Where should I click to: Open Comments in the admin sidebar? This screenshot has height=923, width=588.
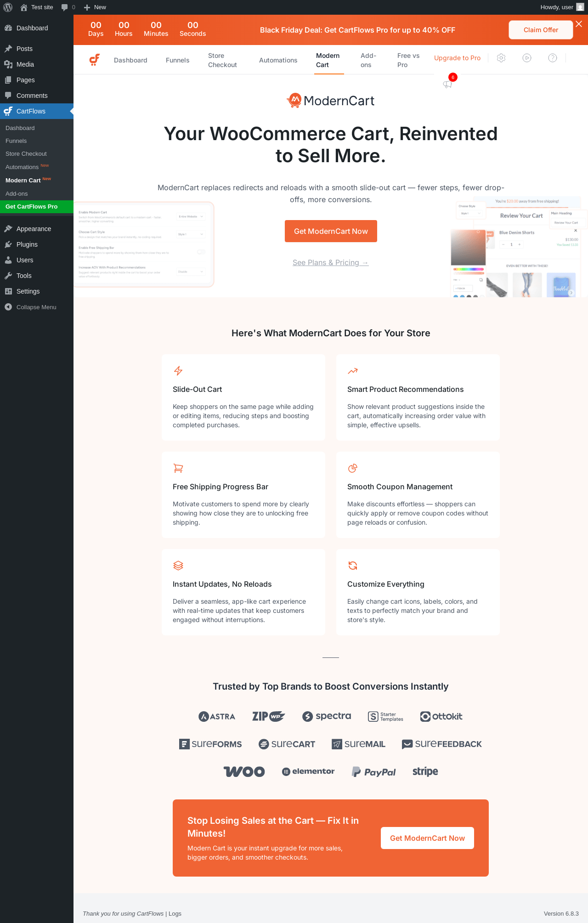[37, 96]
